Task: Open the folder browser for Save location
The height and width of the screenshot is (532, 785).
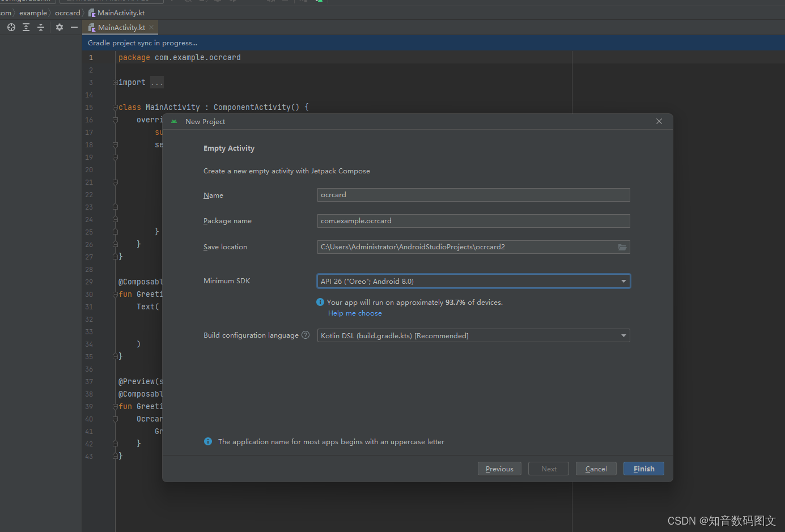Action: [x=622, y=246]
